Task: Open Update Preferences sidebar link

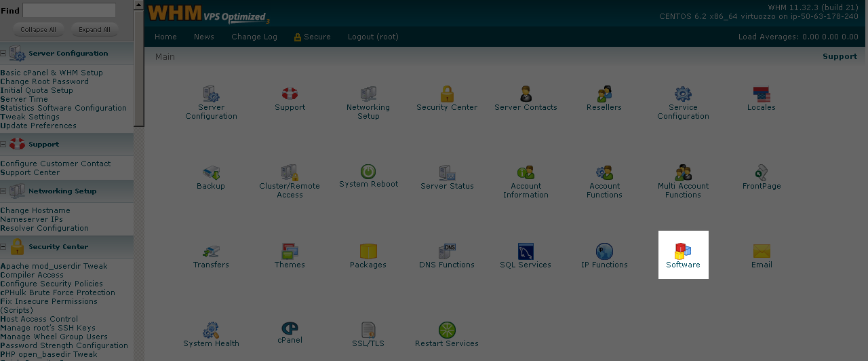Action: click(38, 126)
